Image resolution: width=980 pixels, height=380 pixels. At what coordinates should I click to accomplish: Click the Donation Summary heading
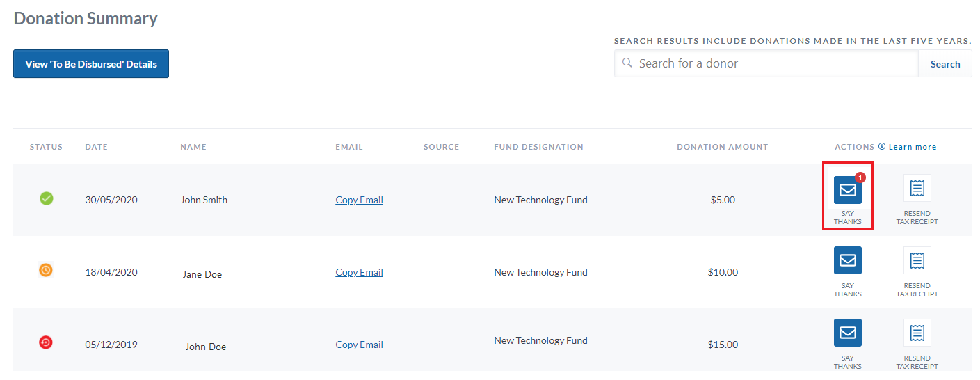point(86,19)
